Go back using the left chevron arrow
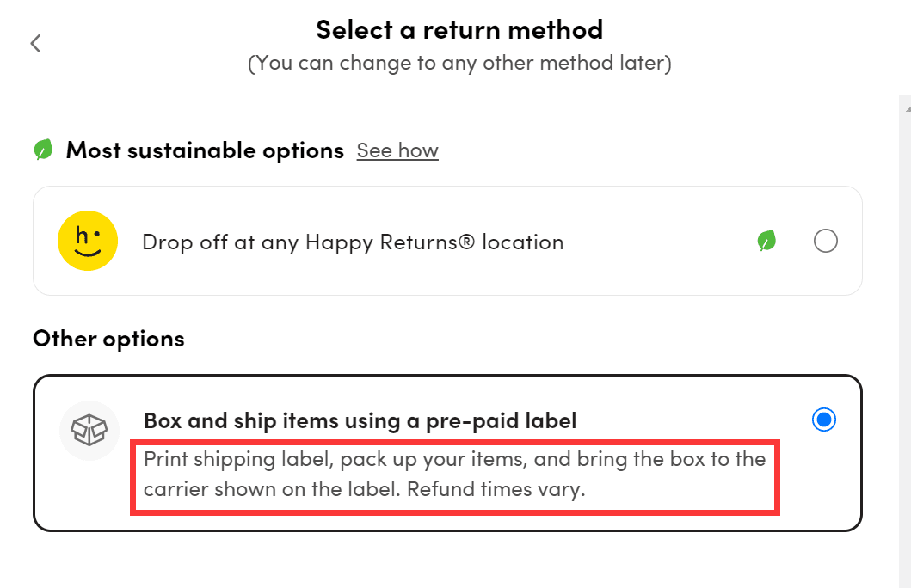911x588 pixels. coord(36,44)
